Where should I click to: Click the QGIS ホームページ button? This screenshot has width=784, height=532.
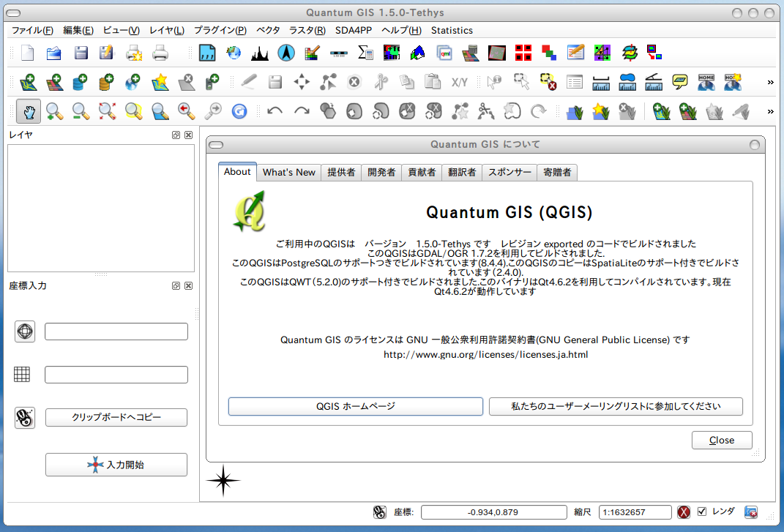(356, 406)
